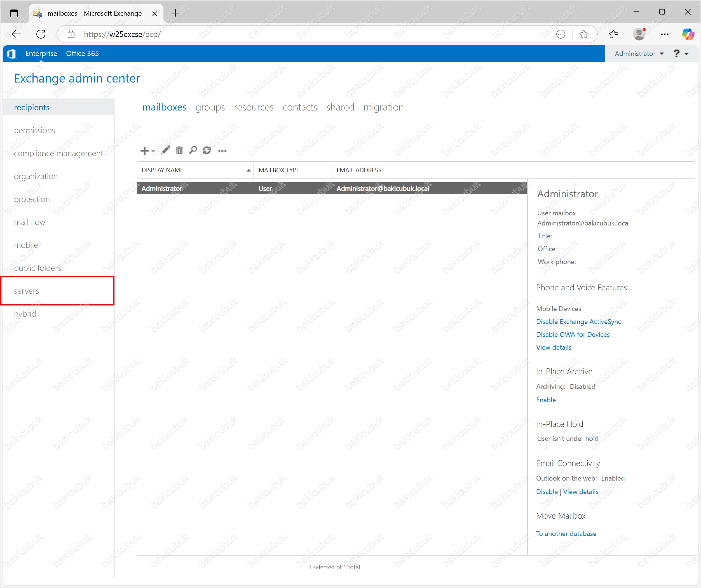Click the Delete trash icon

[x=179, y=150]
